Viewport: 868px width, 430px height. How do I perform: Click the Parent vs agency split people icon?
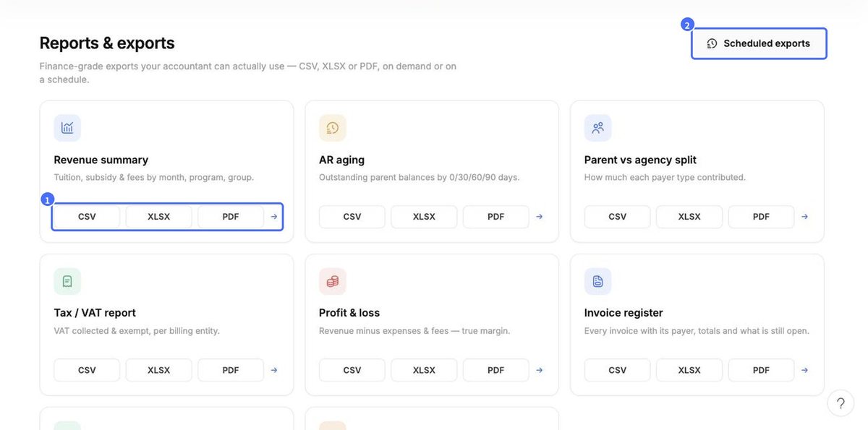pyautogui.click(x=598, y=128)
